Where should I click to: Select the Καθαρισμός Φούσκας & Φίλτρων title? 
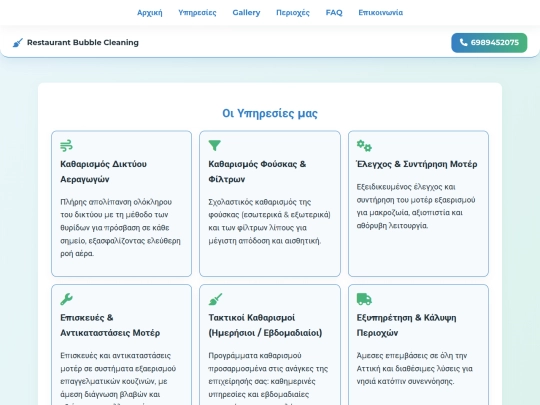pos(257,172)
